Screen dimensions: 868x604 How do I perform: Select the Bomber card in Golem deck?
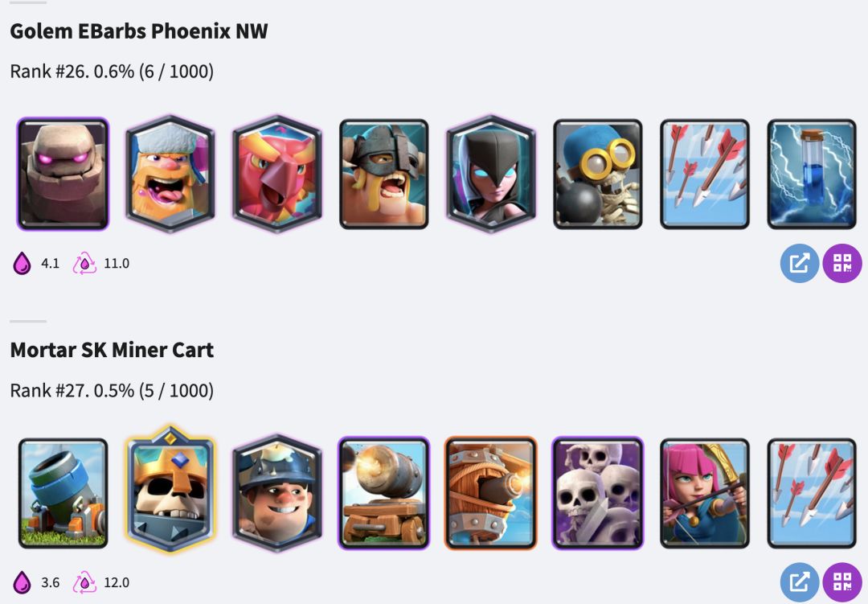[x=598, y=174]
